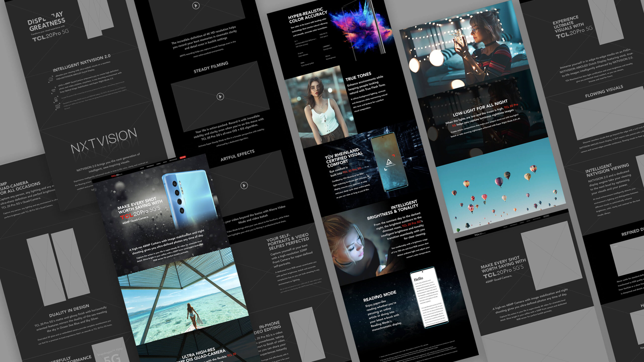Screen dimensions: 644x362
Task: Play the Artful Effects video
Action: [244, 186]
